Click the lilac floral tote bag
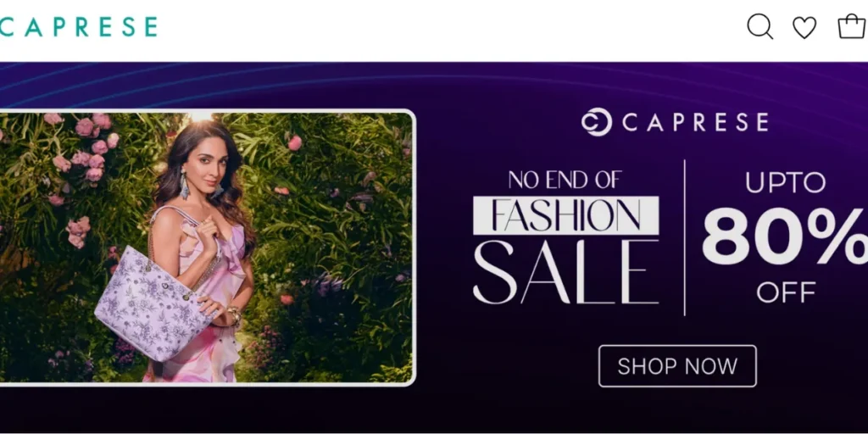 pyautogui.click(x=153, y=302)
